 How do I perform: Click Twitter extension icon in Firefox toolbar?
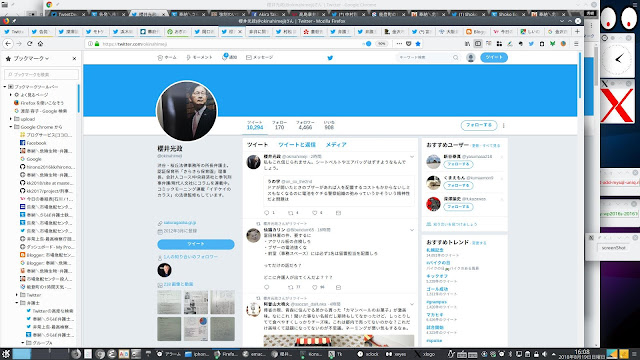coord(531,44)
